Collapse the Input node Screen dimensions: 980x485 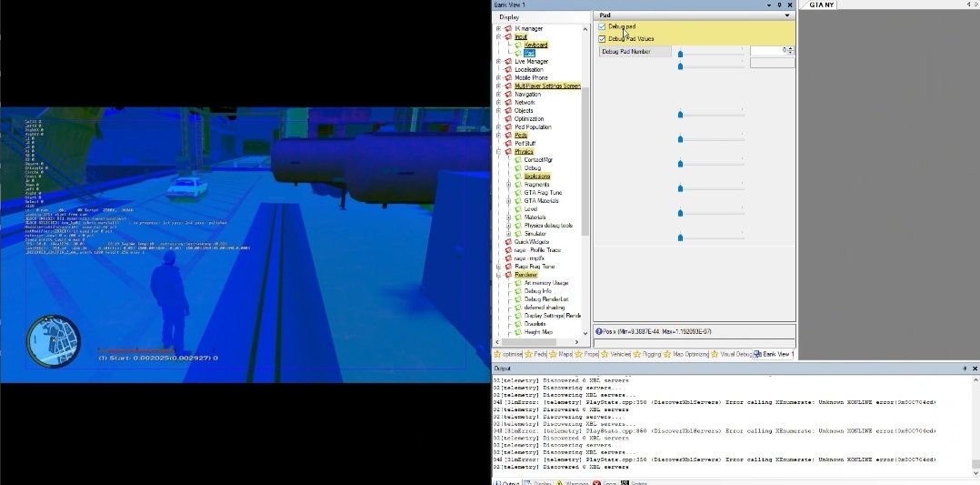click(x=498, y=37)
